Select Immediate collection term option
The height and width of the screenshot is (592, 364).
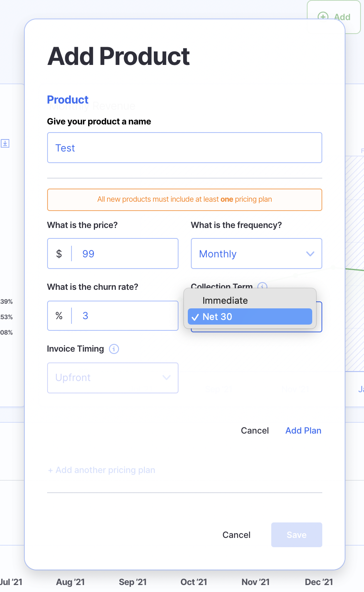[225, 301]
